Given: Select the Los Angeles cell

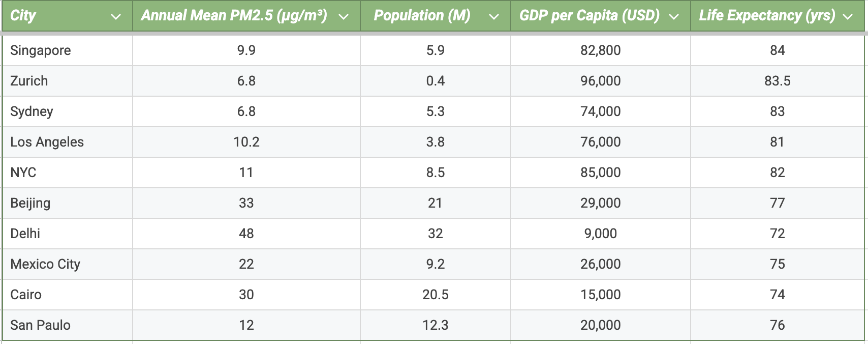Looking at the screenshot, I should pyautogui.click(x=47, y=142).
